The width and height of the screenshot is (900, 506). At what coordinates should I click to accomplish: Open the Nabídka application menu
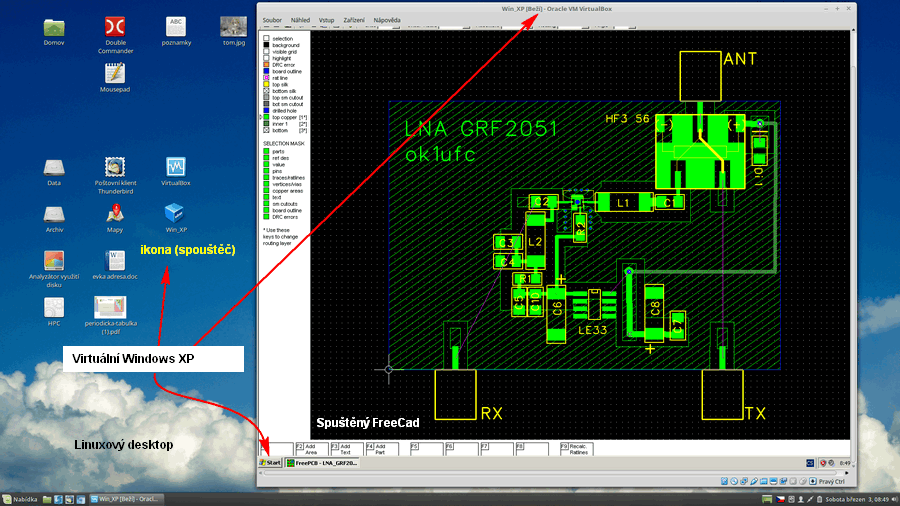coord(21,498)
